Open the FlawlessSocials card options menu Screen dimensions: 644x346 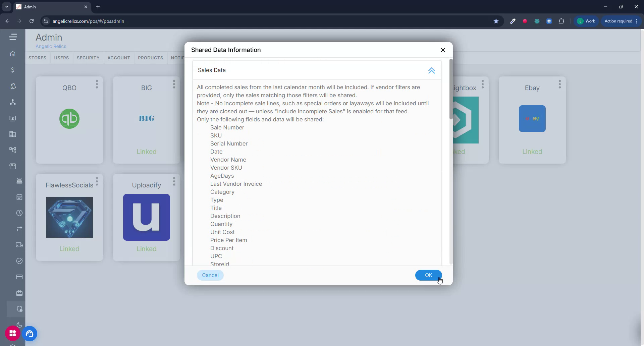(x=97, y=181)
